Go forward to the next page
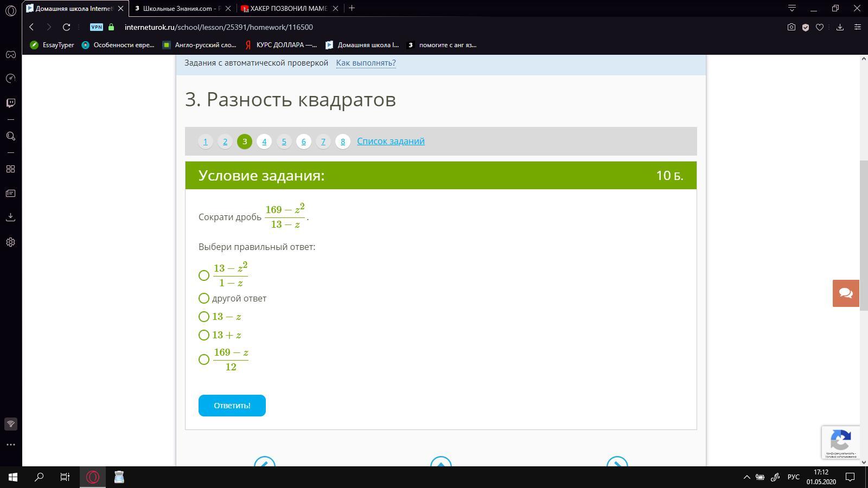 point(49,27)
